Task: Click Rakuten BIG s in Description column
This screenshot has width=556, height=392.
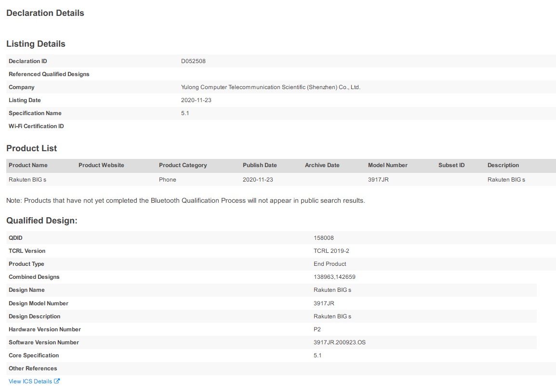Action: 506,180
